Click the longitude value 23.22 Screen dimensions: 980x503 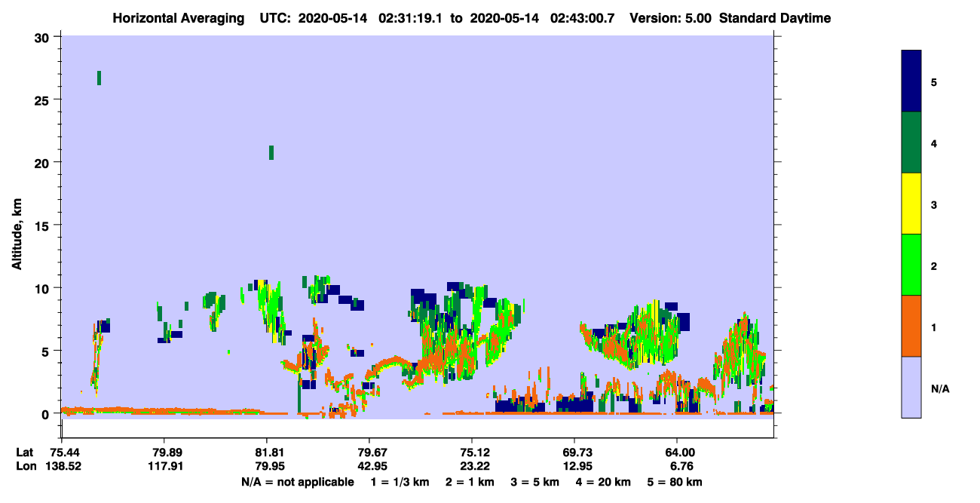click(475, 466)
